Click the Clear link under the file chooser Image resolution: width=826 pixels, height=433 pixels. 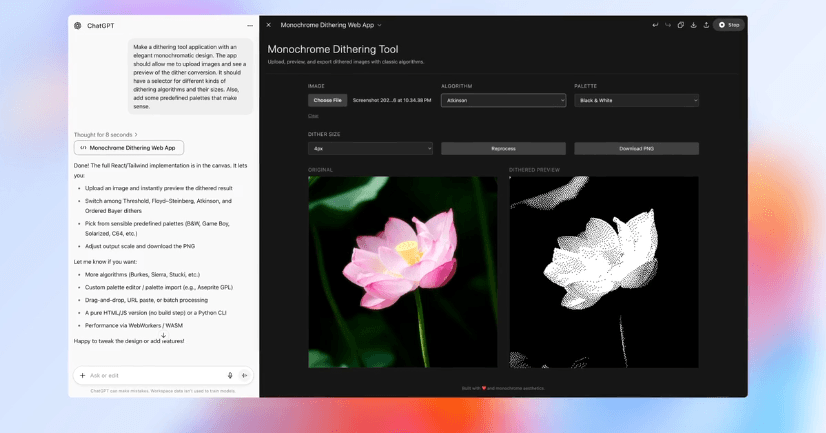pyautogui.click(x=313, y=115)
